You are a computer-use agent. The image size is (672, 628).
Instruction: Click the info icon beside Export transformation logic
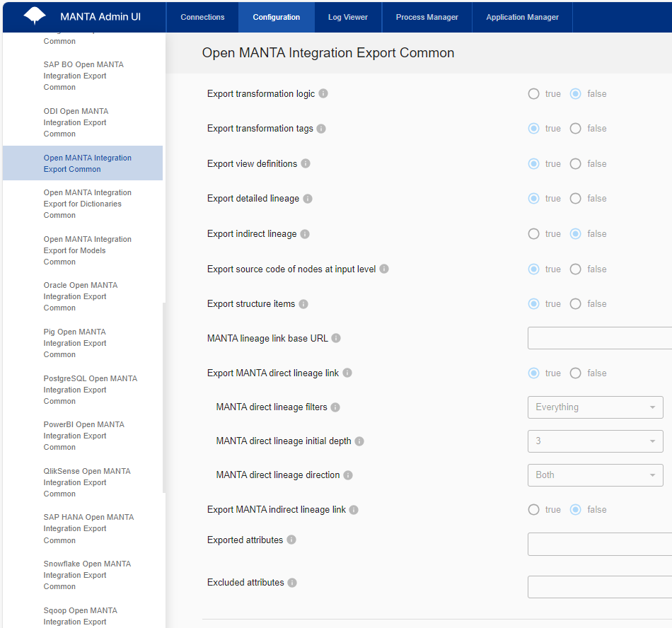pos(325,93)
